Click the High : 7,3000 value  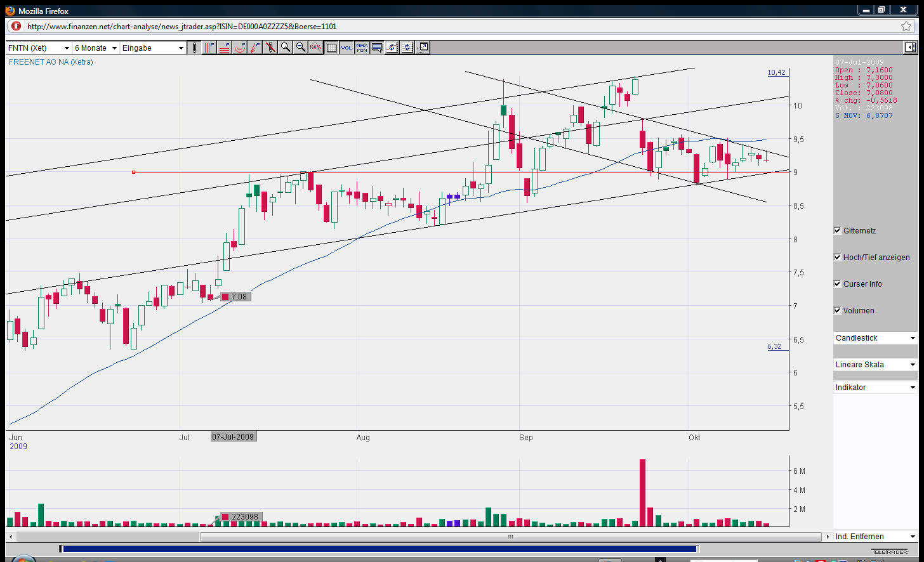(x=864, y=77)
